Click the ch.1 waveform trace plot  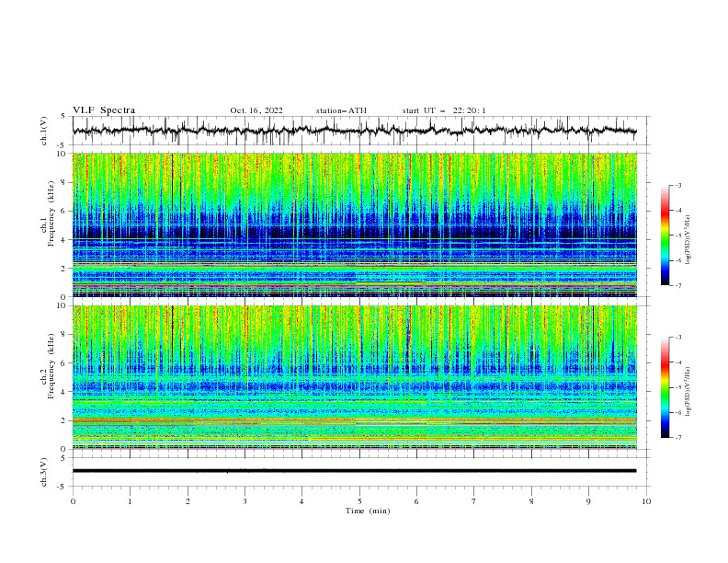pyautogui.click(x=354, y=131)
